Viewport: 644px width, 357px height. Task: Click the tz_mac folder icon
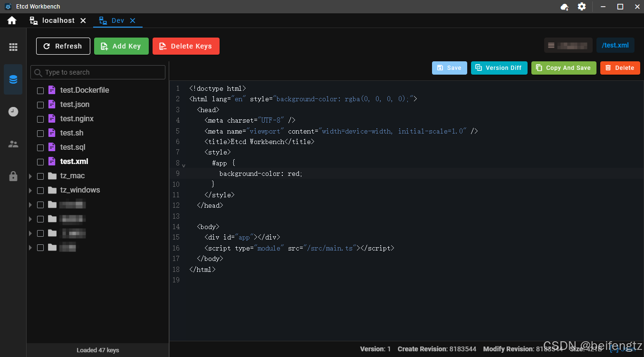pos(52,176)
